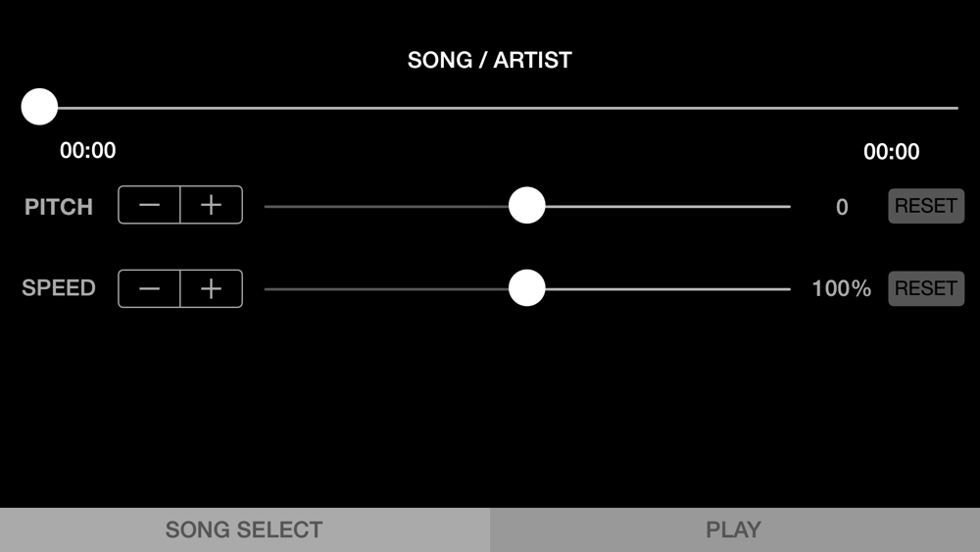Click the SPEED label
Image resolution: width=980 pixels, height=552 pixels.
coord(59,288)
